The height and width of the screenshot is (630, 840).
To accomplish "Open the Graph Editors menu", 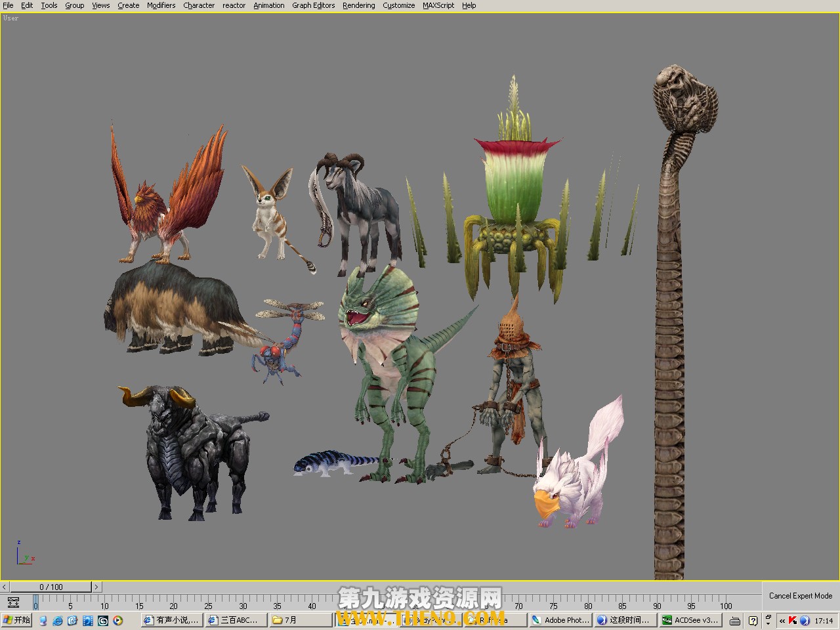I will [x=313, y=5].
